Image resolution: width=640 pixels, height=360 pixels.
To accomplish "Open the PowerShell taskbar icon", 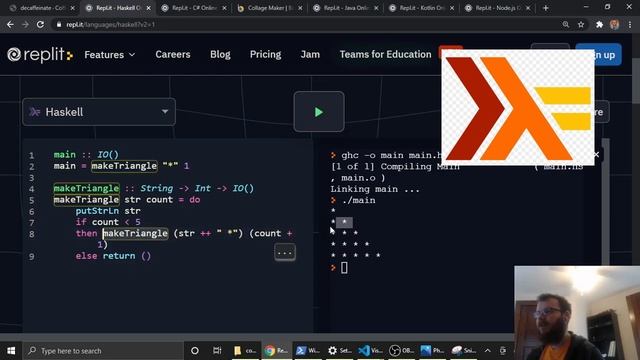I will click(x=307, y=351).
